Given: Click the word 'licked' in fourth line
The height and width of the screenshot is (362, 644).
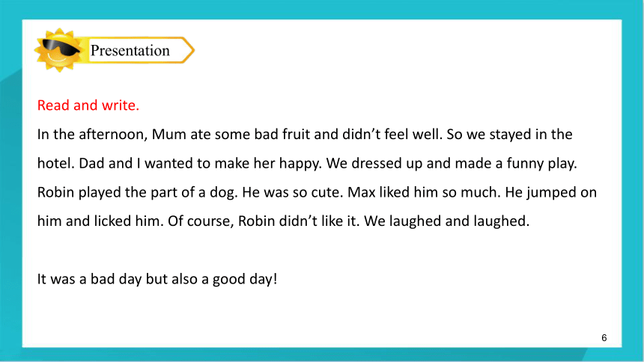Looking at the screenshot, I should [112, 221].
